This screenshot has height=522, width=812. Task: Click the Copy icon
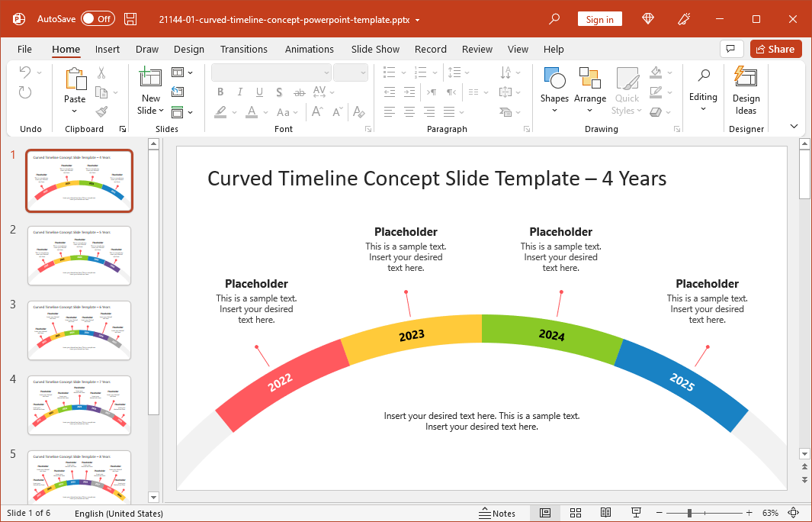point(101,93)
